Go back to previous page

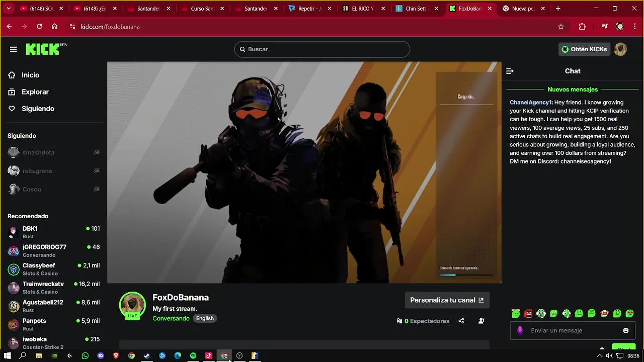coord(9,27)
